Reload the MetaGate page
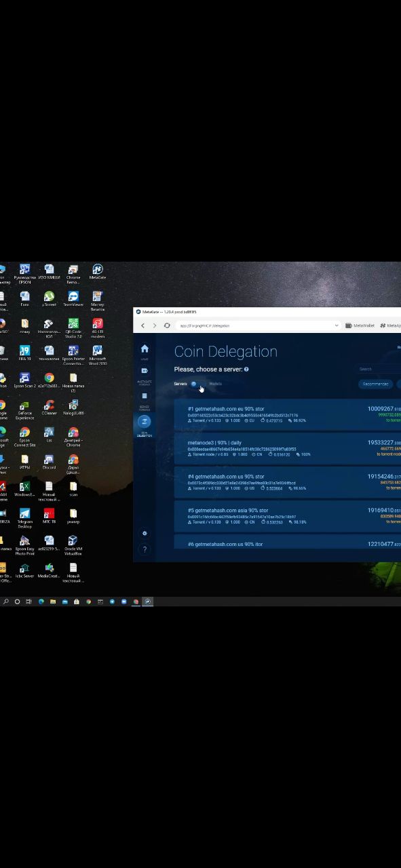This screenshot has height=868, width=401. pos(167,325)
